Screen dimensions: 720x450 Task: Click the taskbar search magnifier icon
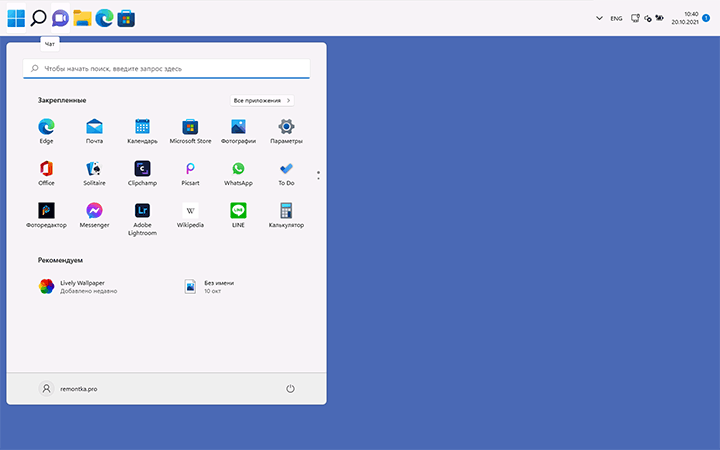pyautogui.click(x=39, y=18)
